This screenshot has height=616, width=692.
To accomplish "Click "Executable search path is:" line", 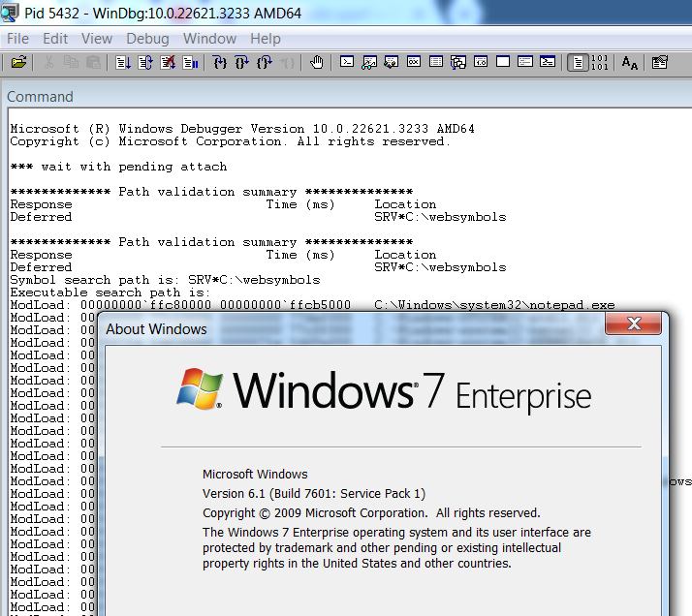I will pos(110,293).
